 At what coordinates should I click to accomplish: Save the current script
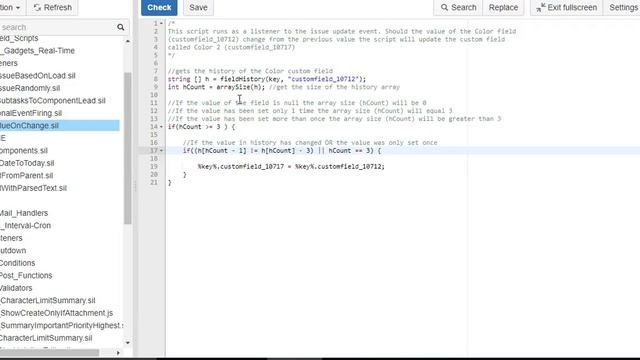tap(198, 7)
